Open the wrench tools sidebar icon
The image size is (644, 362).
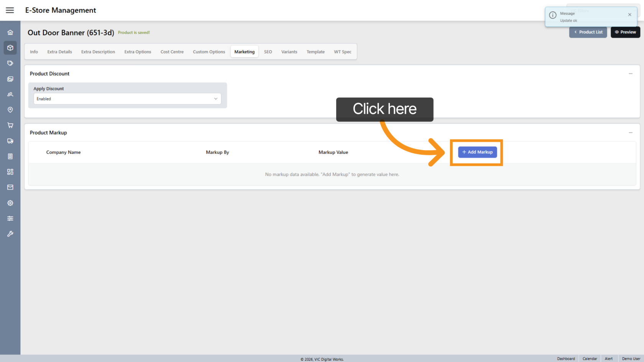coord(10,234)
